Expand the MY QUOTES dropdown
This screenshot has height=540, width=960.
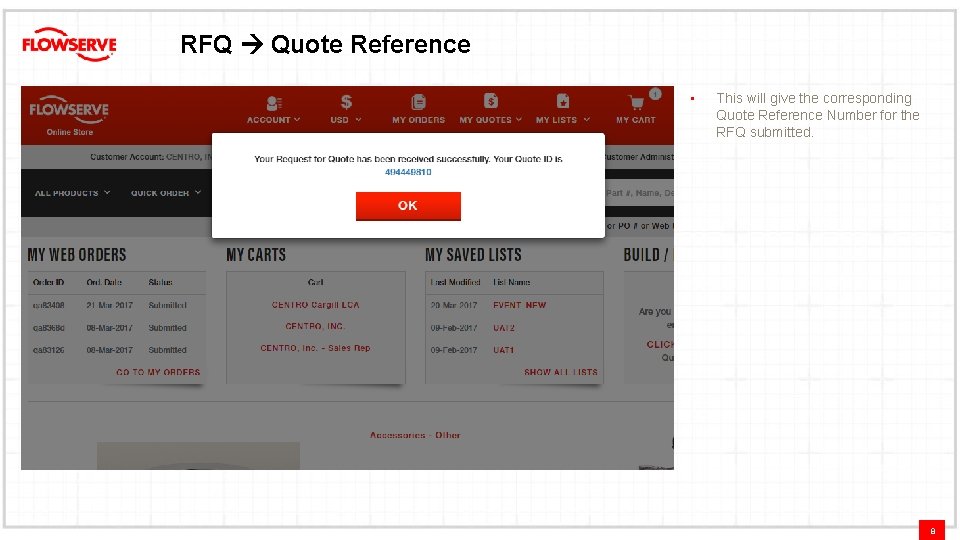point(490,120)
